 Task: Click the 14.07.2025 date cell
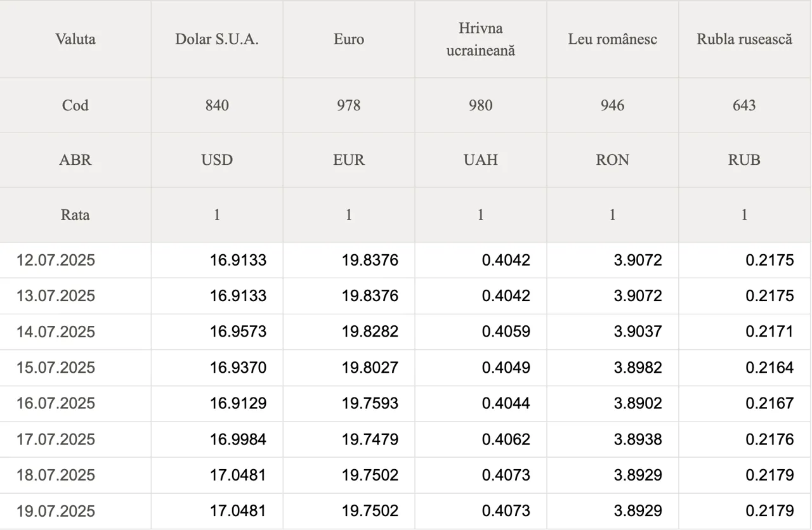(75, 332)
